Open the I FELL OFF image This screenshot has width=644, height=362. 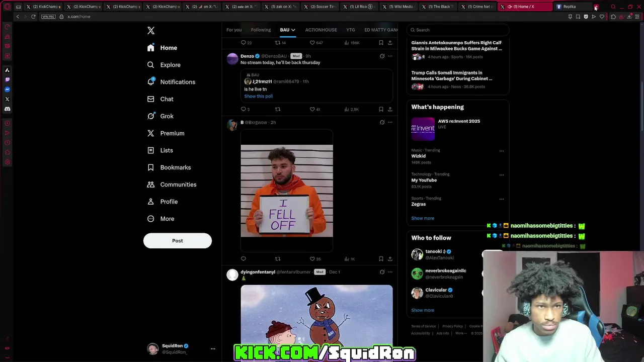tap(287, 191)
